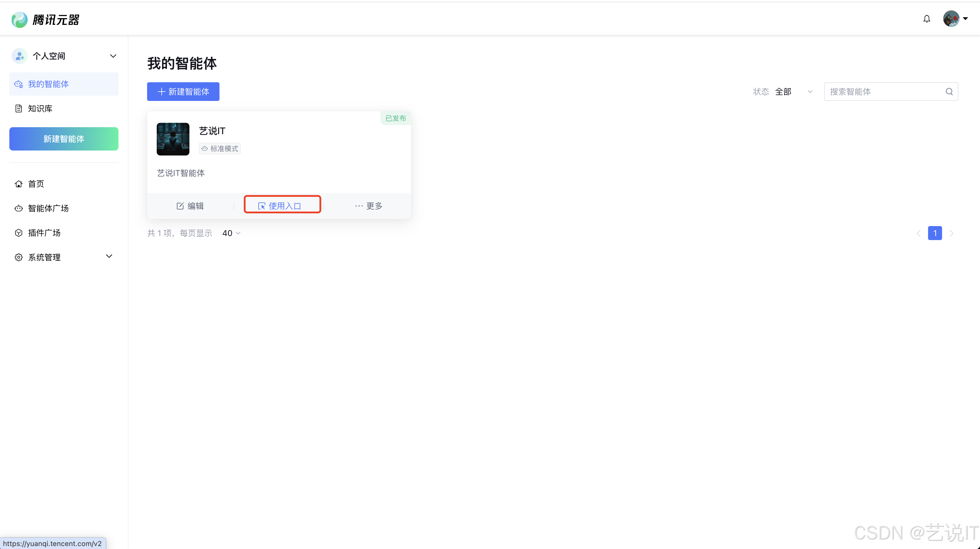This screenshot has height=549, width=980.
Task: Go to 首页 in the sidebar
Action: 36,184
